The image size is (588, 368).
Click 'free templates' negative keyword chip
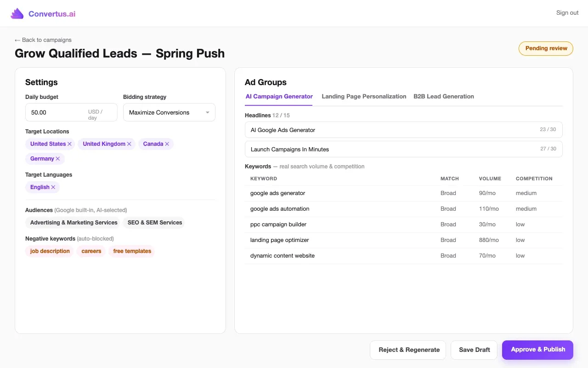[x=132, y=251]
